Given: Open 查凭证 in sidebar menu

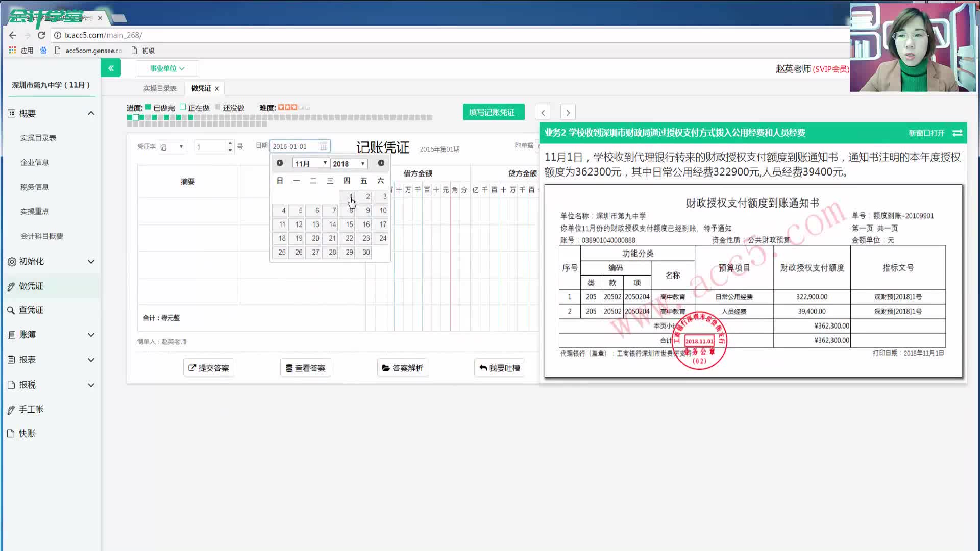Looking at the screenshot, I should 31,310.
